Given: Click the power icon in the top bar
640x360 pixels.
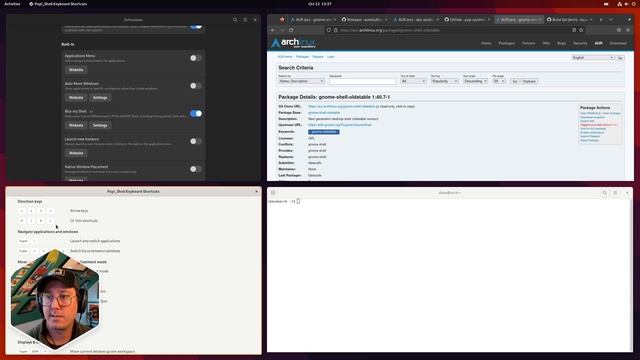Looking at the screenshot, I should pyautogui.click(x=633, y=4).
